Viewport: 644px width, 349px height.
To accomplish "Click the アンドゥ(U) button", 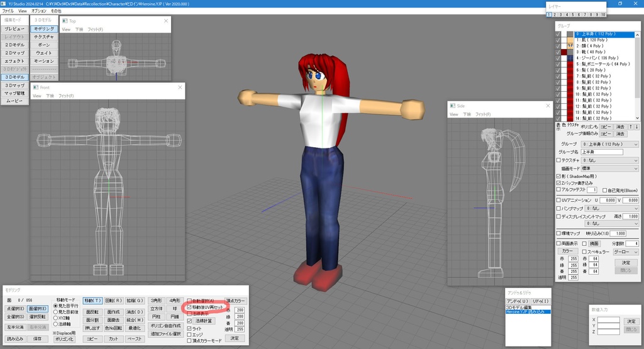I will pos(517,301).
